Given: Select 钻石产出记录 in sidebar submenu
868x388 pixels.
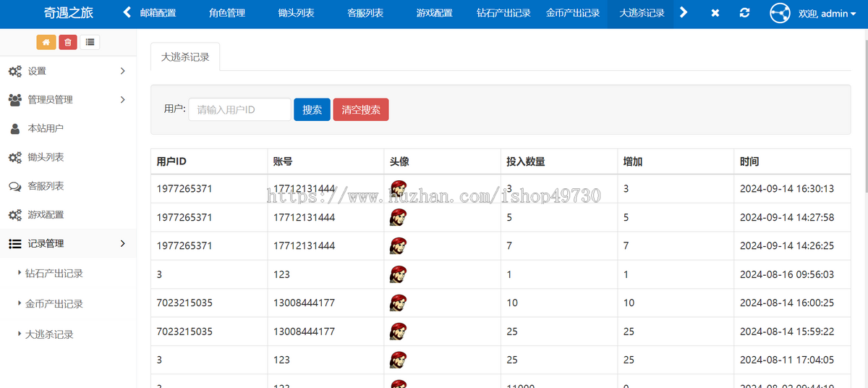Looking at the screenshot, I should [x=54, y=274].
